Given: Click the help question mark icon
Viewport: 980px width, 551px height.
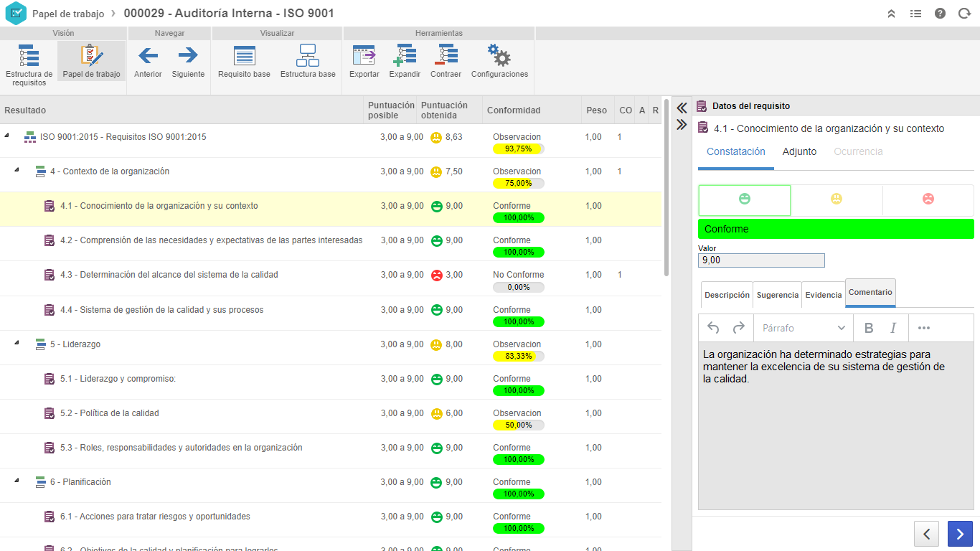Looking at the screenshot, I should pos(940,14).
